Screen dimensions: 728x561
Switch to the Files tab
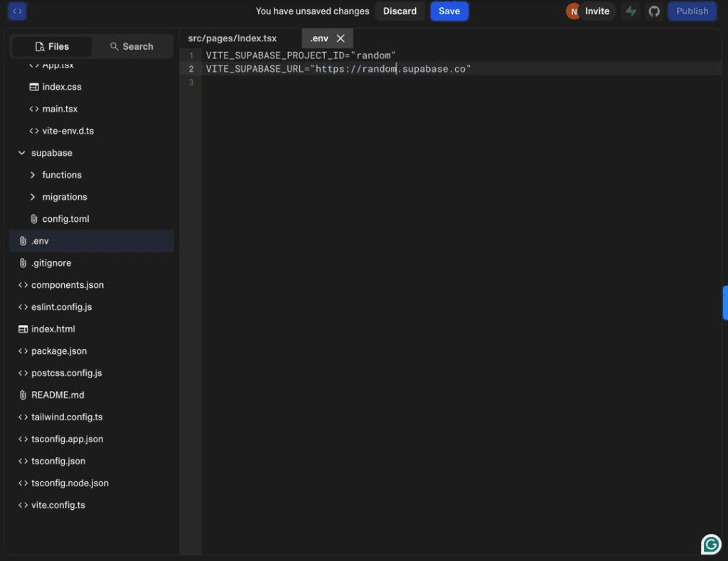point(51,46)
